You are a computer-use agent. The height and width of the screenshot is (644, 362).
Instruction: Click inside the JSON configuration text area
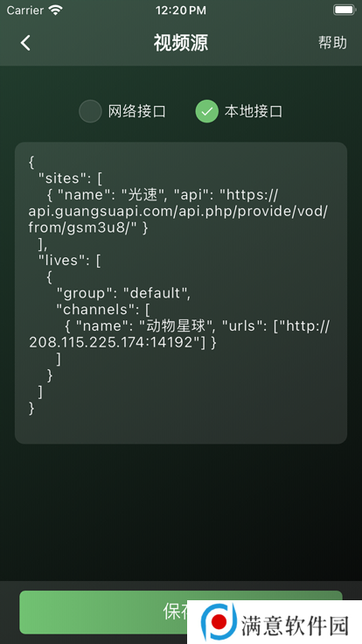tap(181, 293)
